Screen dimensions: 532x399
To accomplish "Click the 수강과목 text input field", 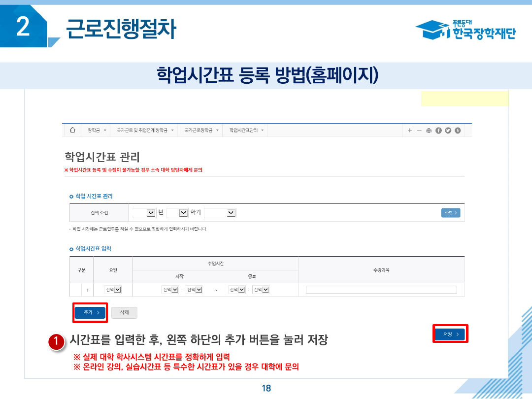I will [x=381, y=290].
